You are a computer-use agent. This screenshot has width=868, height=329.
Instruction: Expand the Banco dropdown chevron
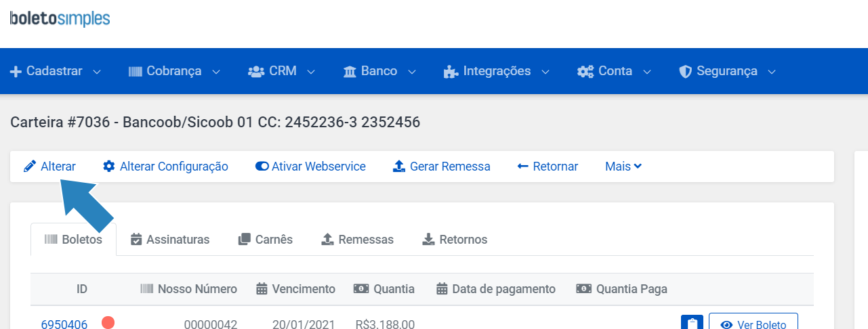click(411, 72)
